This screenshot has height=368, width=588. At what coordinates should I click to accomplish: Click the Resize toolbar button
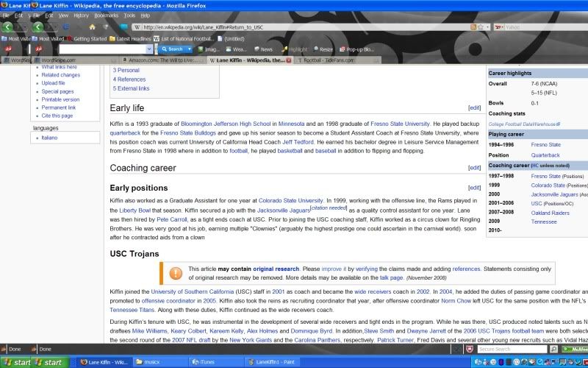pos(323,49)
